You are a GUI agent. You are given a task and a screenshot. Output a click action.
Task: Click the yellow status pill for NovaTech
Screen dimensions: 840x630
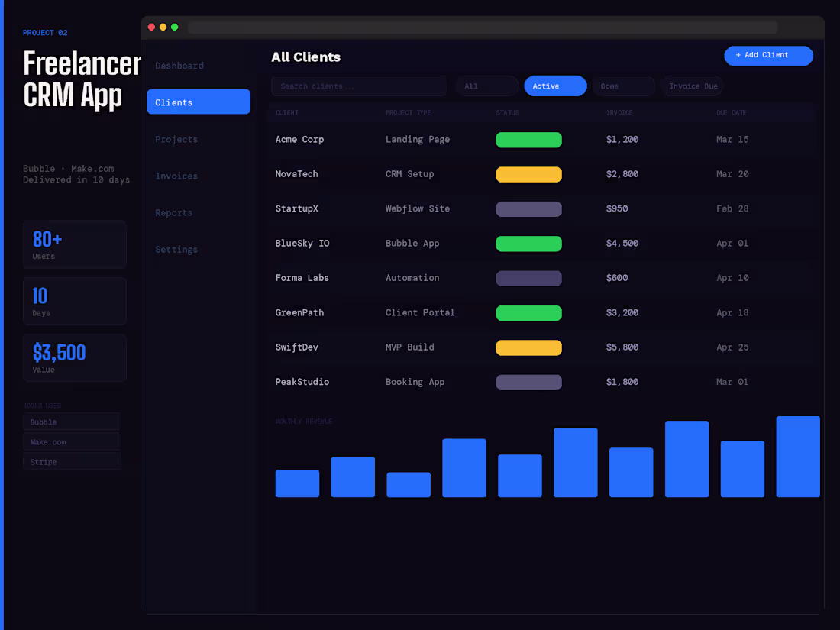[x=528, y=174]
